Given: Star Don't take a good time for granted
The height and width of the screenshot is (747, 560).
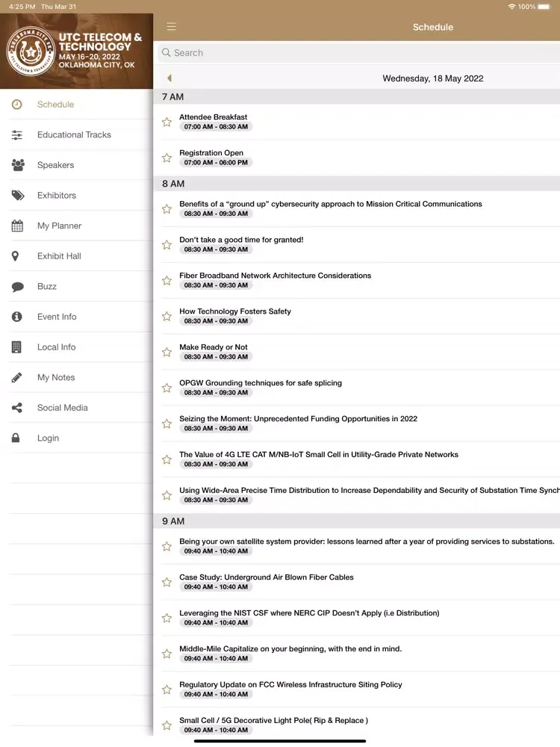Looking at the screenshot, I should click(x=167, y=244).
